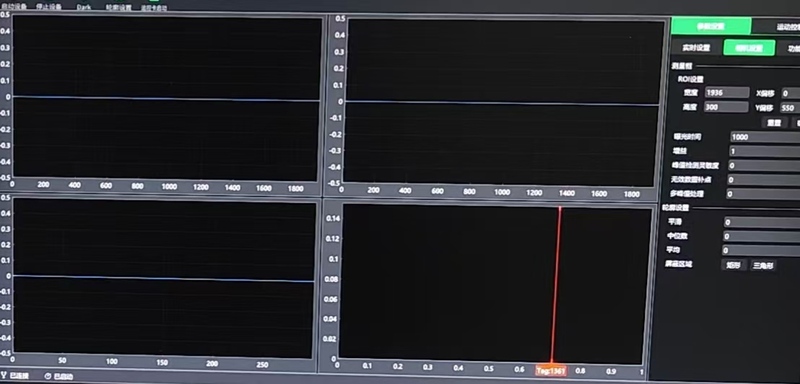The height and width of the screenshot is (384, 800).
Task: Click the 平滑 value field
Action: [x=762, y=222]
